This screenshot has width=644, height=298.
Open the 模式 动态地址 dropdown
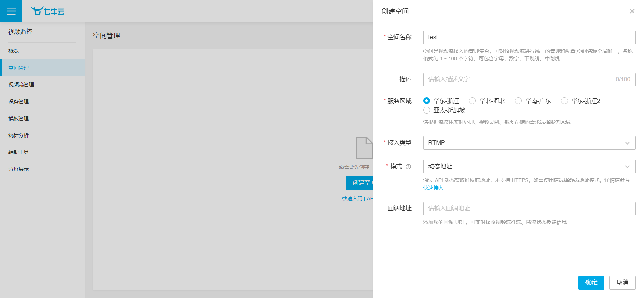(x=529, y=167)
